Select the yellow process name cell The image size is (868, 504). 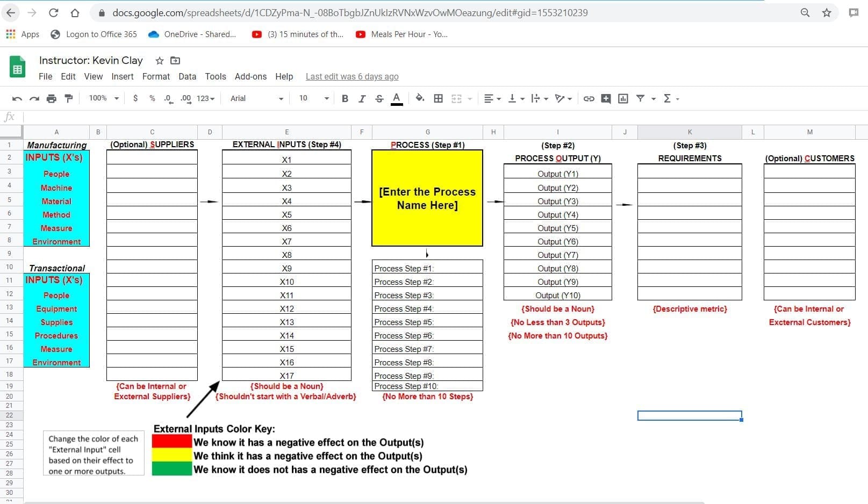(427, 198)
